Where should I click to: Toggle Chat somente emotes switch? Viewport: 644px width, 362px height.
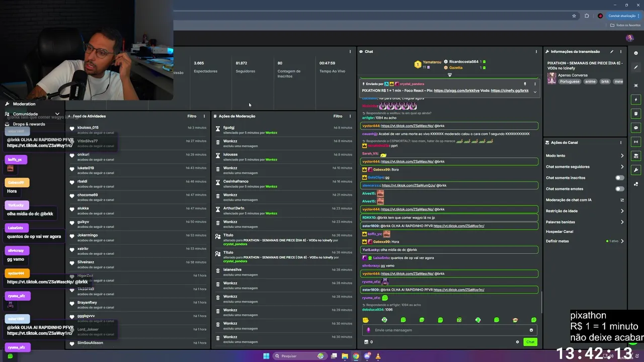tap(620, 189)
